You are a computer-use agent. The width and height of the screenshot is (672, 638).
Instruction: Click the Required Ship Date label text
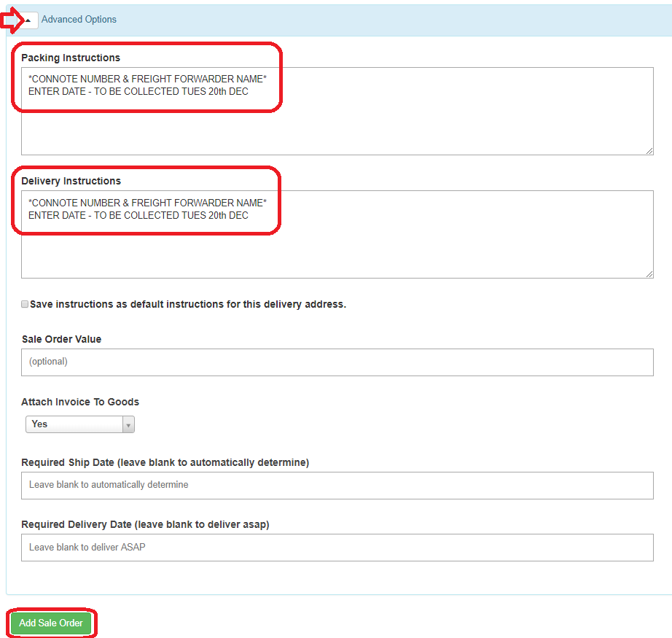(165, 462)
